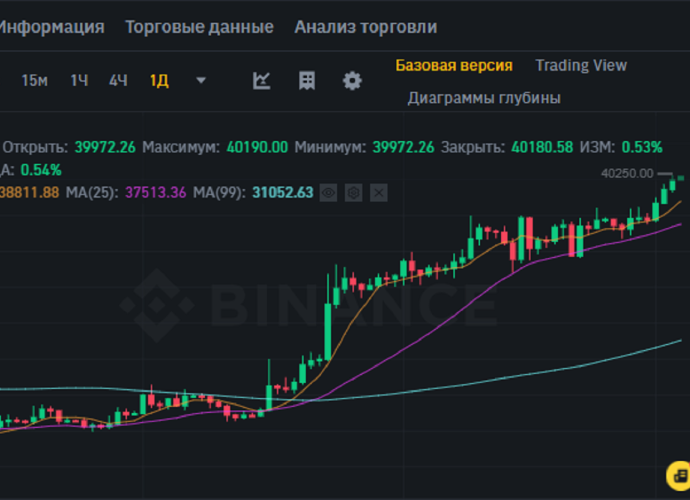
Task: Select the 15м timeframe interval
Action: [35, 81]
